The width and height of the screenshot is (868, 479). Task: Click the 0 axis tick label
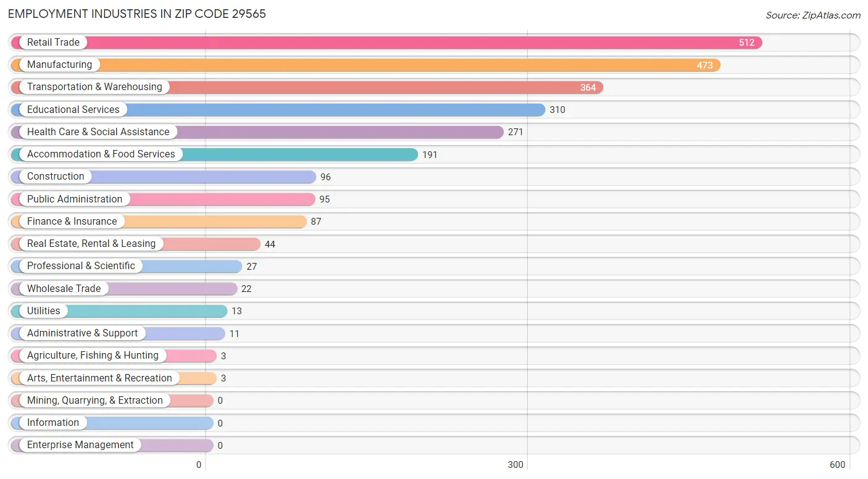click(x=199, y=465)
